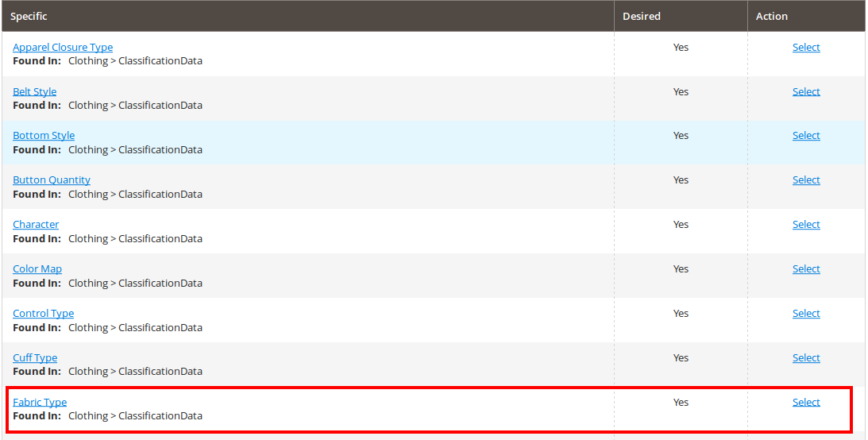Image resolution: width=868 pixels, height=440 pixels.
Task: Choose Select in Control Type row
Action: [x=805, y=314]
